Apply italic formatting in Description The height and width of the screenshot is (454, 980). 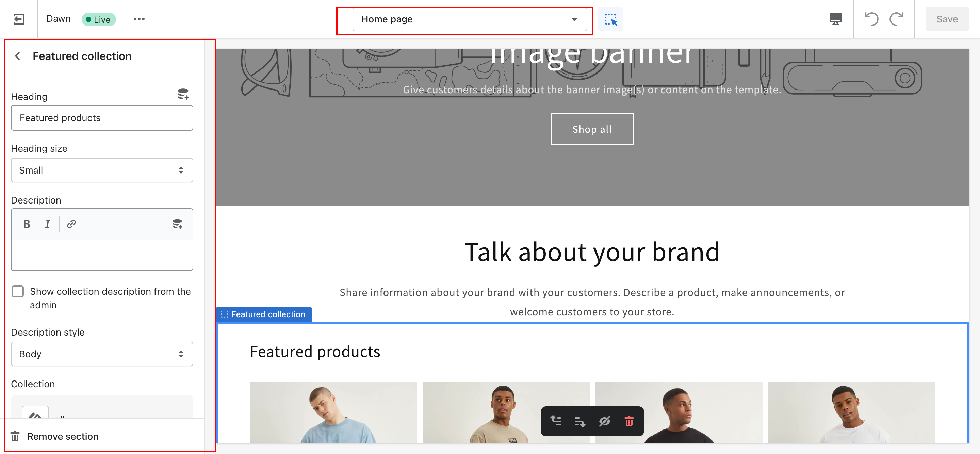click(x=47, y=224)
